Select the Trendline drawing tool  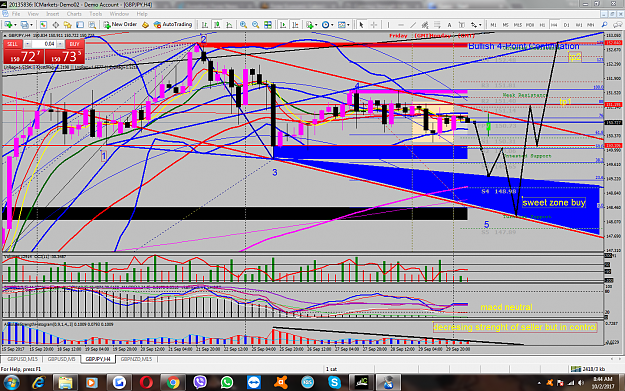tap(413, 25)
